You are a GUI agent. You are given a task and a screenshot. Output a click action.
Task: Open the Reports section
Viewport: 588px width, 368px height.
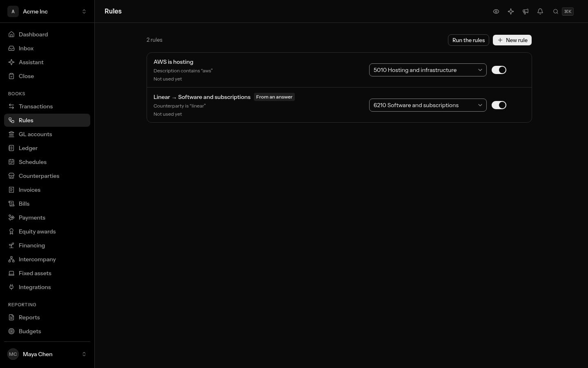47,317
